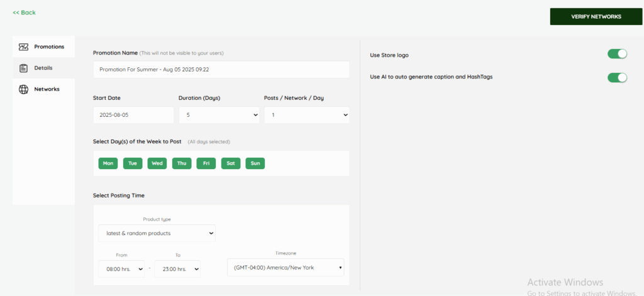Click the Promotions ticket icon
The image size is (644, 296).
tap(23, 47)
